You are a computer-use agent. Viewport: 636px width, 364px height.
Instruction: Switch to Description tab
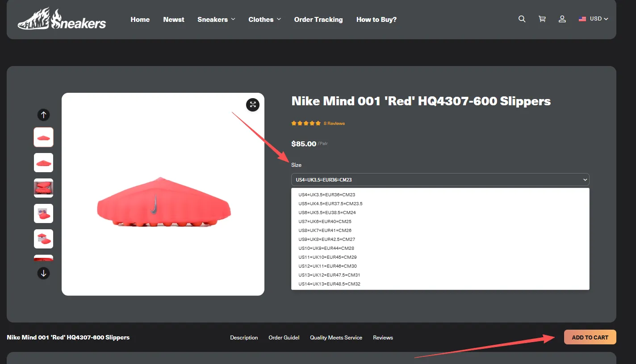[x=244, y=337]
